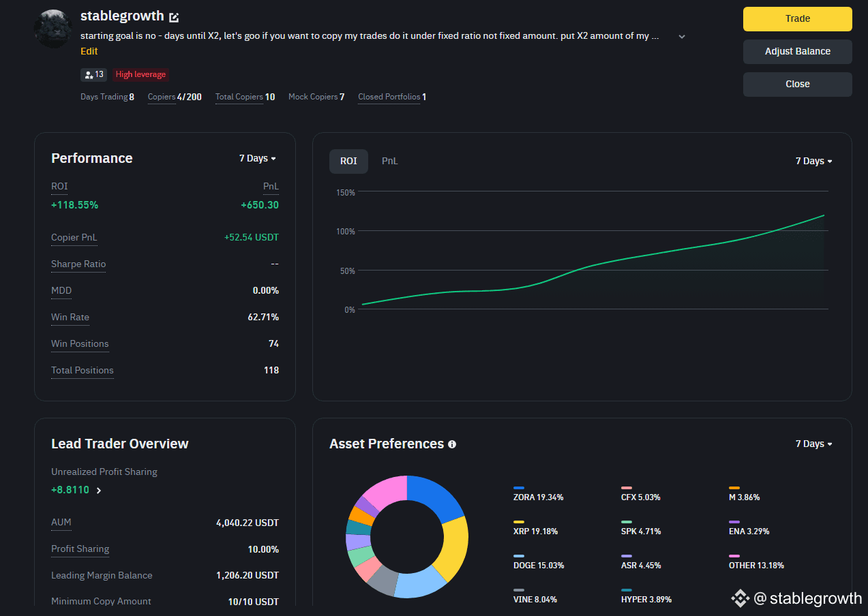868x616 pixels.
Task: Click the Adjust Balance button
Action: pos(798,52)
